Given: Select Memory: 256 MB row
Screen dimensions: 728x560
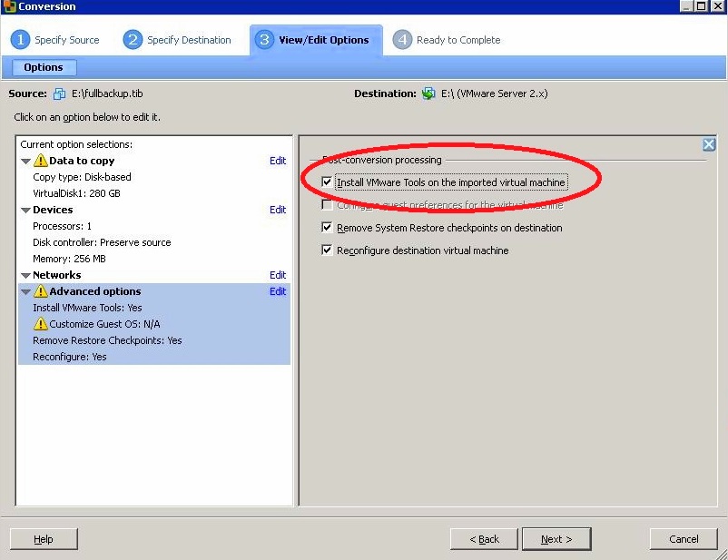Looking at the screenshot, I should pyautogui.click(x=69, y=259).
